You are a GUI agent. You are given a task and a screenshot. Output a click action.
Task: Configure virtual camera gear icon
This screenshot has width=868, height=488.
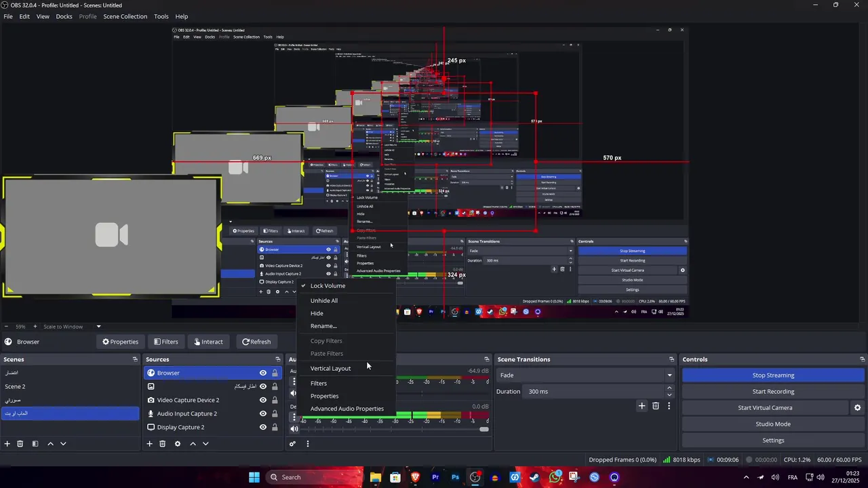click(857, 408)
